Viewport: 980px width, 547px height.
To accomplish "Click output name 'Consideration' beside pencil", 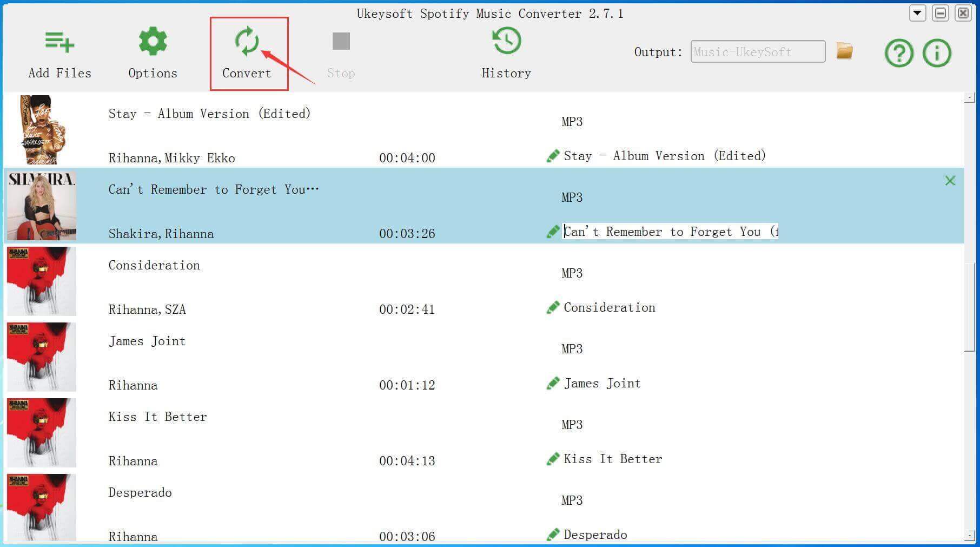I will pyautogui.click(x=610, y=307).
